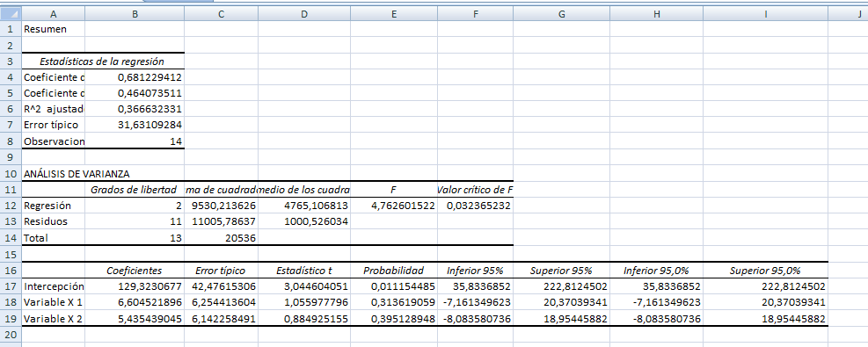Select column E header
Viewport: 868px width, 347px height.
point(394,14)
